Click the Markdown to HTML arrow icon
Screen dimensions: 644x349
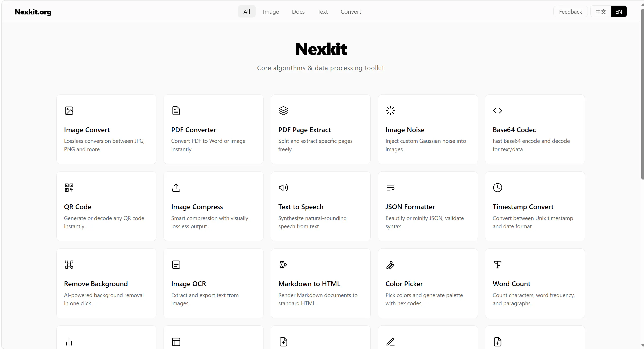[283, 265]
